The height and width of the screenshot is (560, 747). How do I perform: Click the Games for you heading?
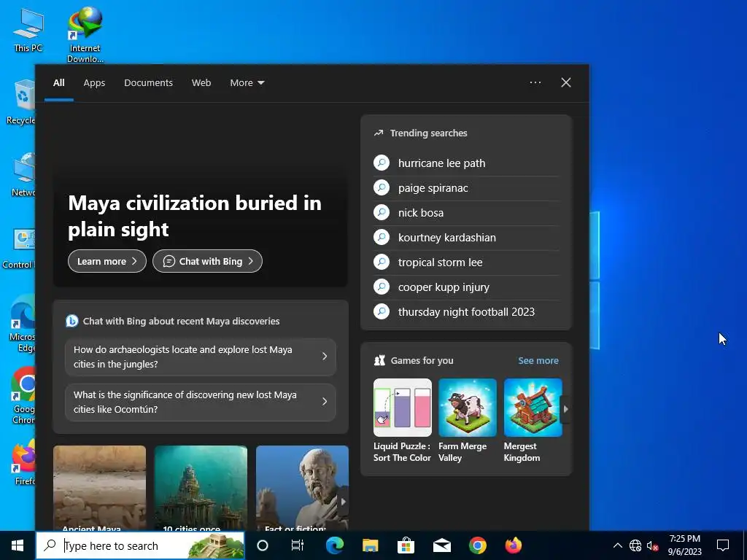coord(422,360)
